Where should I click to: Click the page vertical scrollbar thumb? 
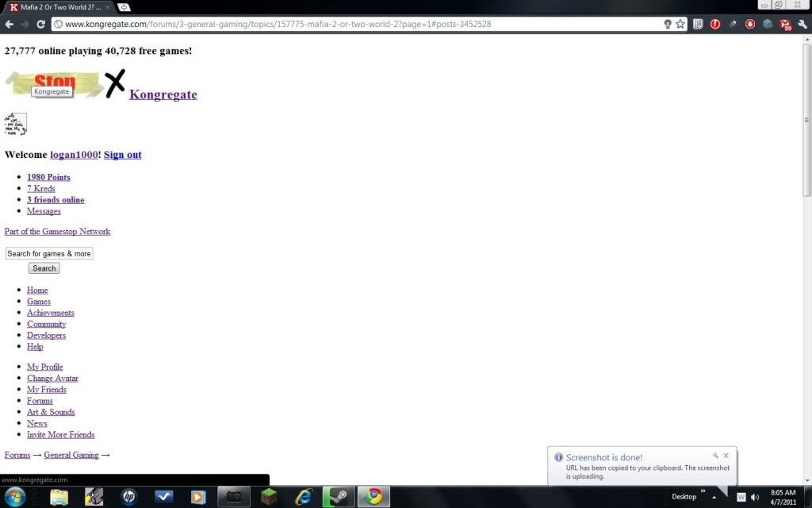[806, 121]
